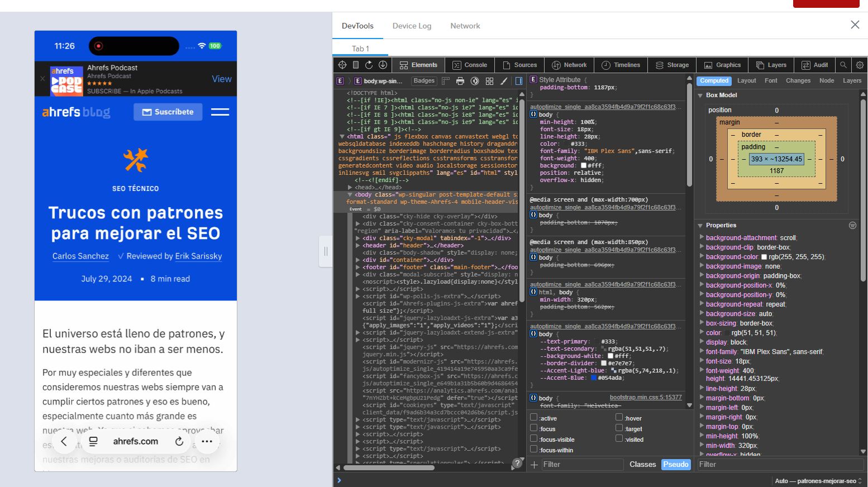Click the Badges button
The image size is (868, 487).
424,81
